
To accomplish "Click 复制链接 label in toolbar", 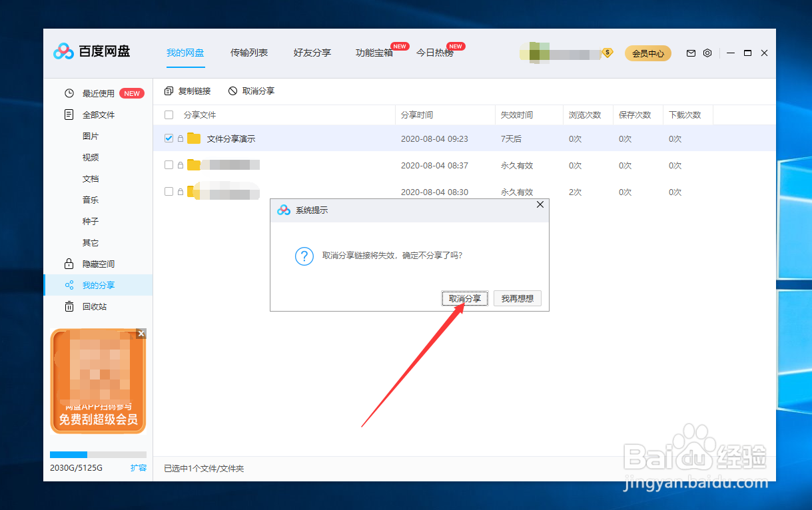I will tap(195, 91).
